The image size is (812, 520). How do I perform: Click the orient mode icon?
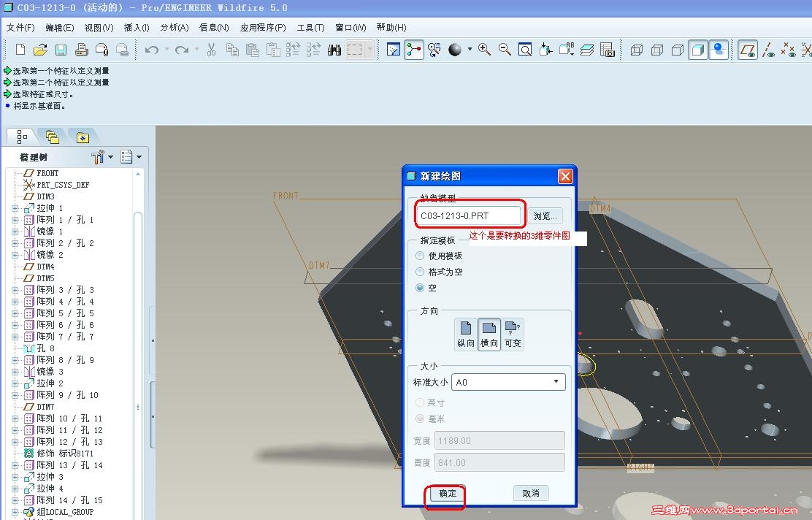pyautogui.click(x=434, y=50)
